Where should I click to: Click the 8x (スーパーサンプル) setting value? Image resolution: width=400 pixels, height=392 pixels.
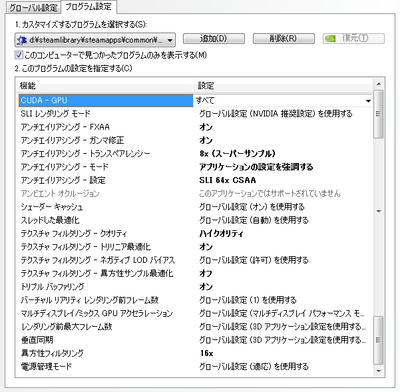tap(237, 154)
